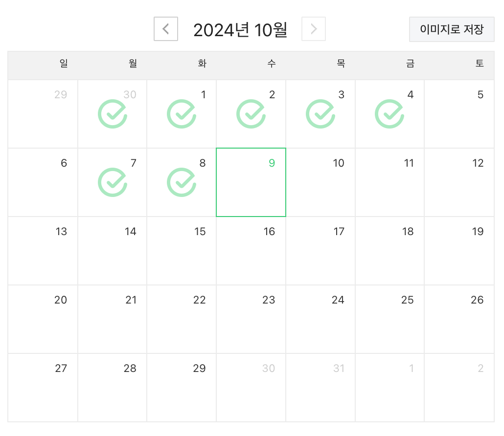
Task: Go to the previous month
Action: tap(166, 29)
